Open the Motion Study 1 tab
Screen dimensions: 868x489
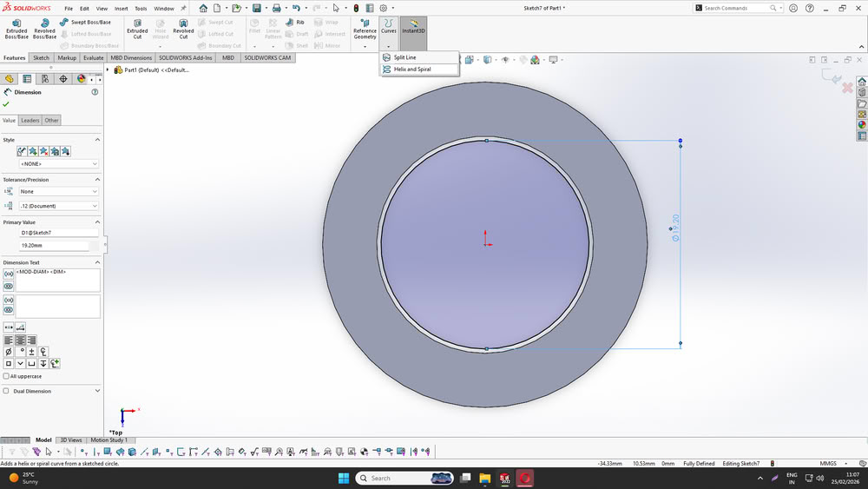point(109,439)
